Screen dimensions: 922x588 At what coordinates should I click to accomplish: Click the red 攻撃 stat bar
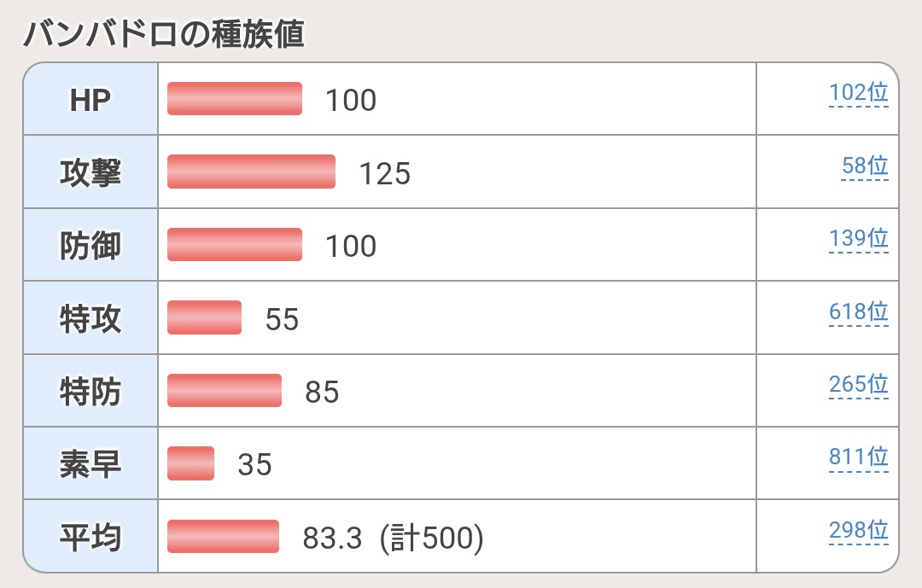[x=251, y=172]
